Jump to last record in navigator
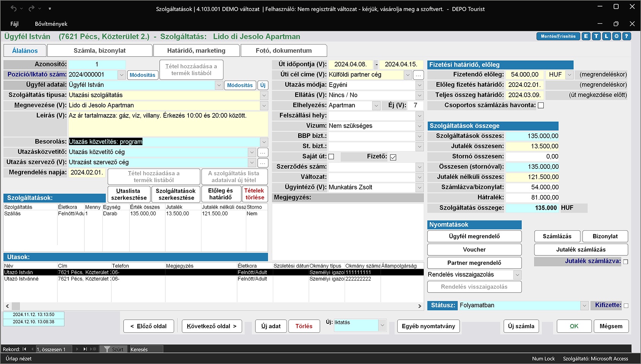641x364 pixels. 85,349
